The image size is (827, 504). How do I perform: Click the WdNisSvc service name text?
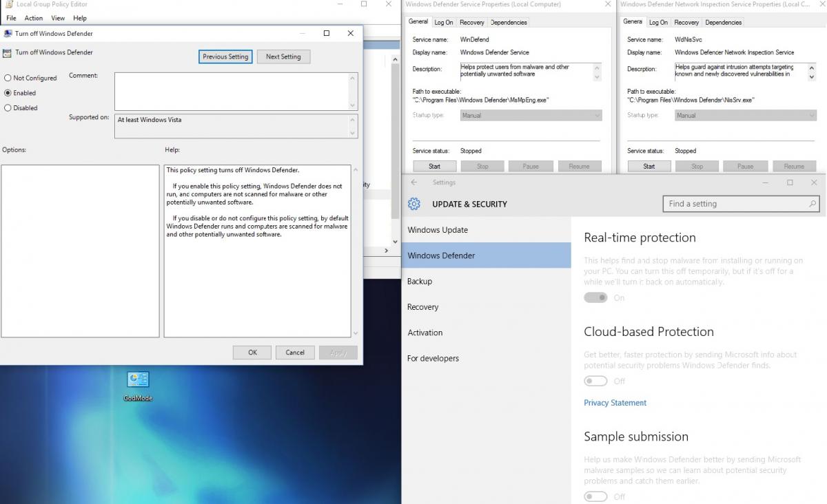688,40
